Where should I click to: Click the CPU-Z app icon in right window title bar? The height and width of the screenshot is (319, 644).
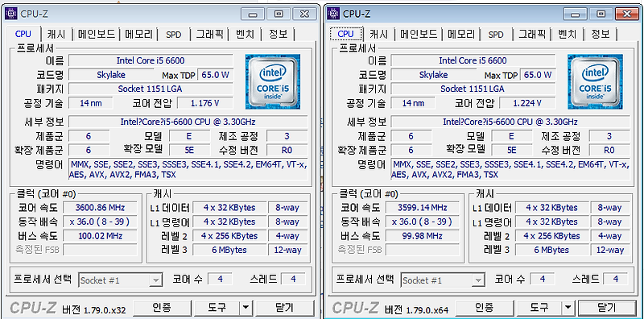(333, 14)
